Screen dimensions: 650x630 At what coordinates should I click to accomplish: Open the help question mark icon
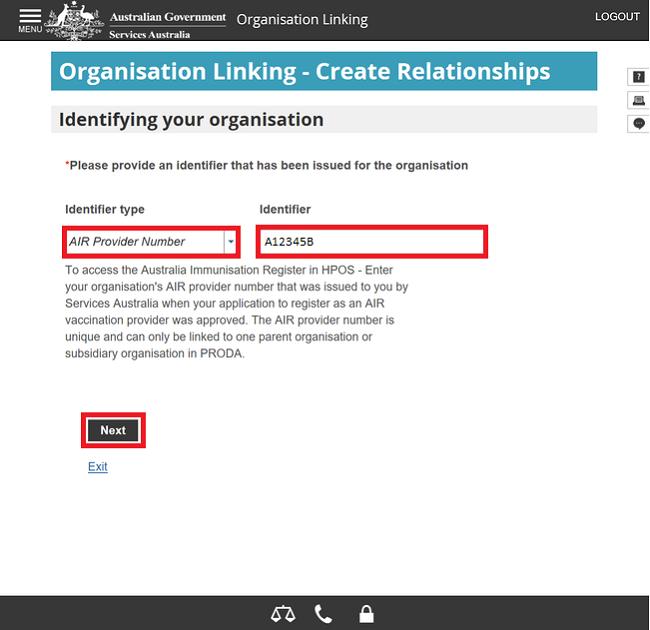tap(638, 77)
